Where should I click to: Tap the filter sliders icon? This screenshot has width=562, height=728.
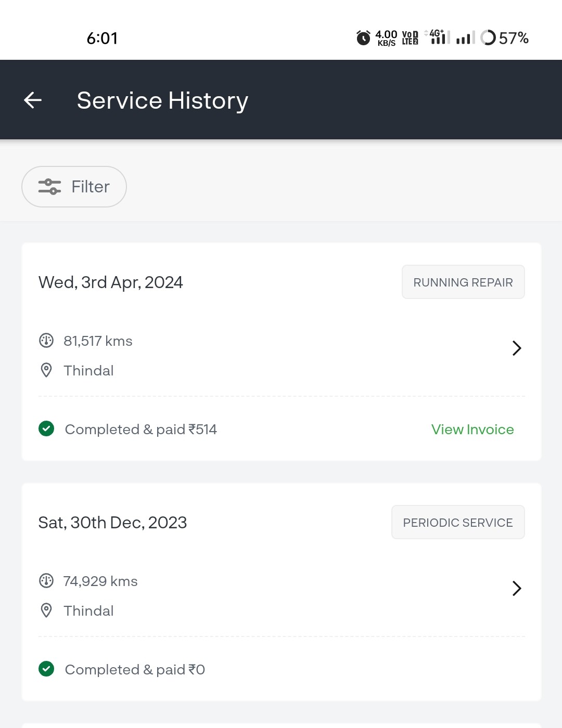(x=49, y=187)
